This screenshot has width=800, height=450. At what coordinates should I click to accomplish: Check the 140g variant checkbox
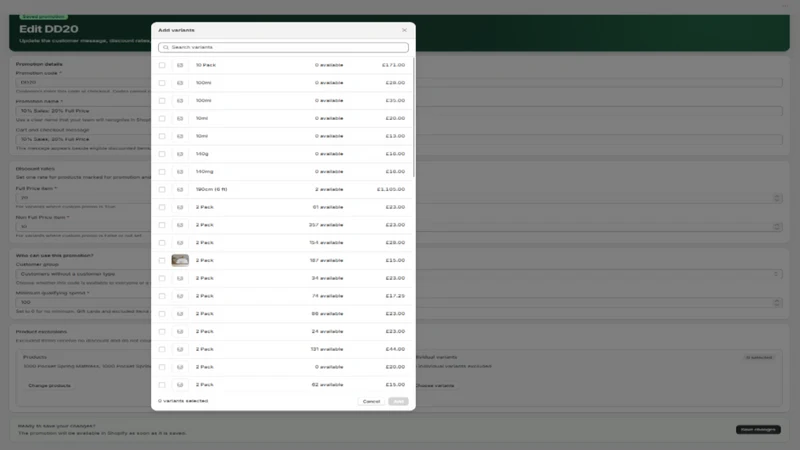click(x=162, y=154)
